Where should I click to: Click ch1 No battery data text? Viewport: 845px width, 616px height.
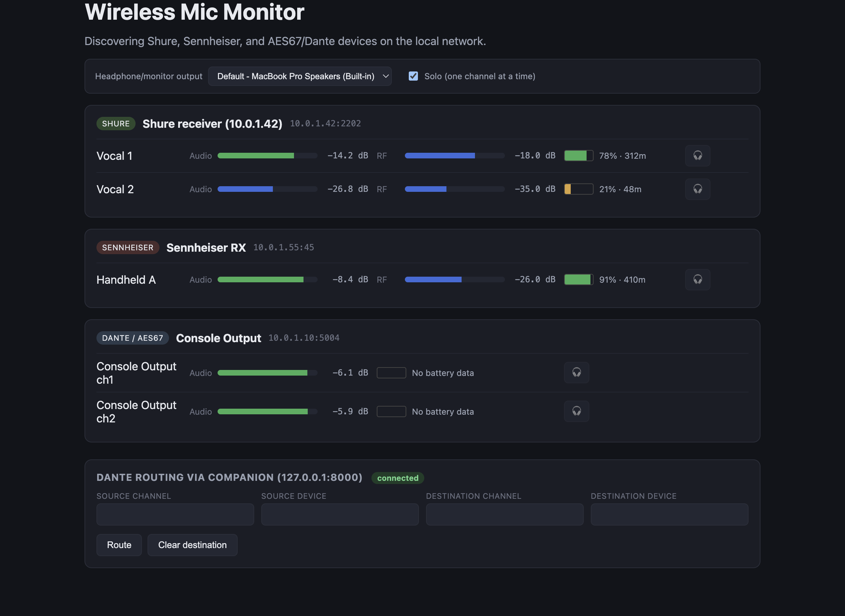pos(443,373)
